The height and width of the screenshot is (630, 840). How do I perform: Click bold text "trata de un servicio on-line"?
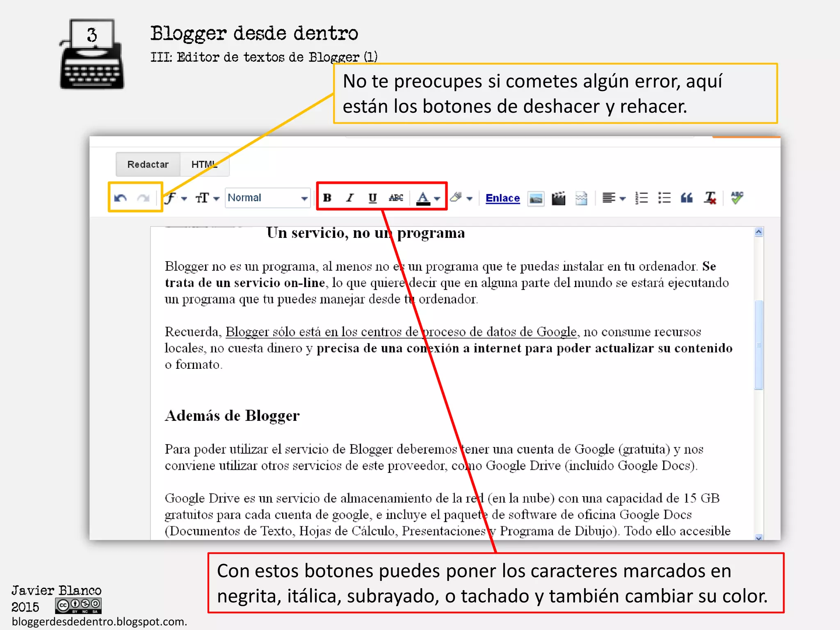click(x=245, y=283)
